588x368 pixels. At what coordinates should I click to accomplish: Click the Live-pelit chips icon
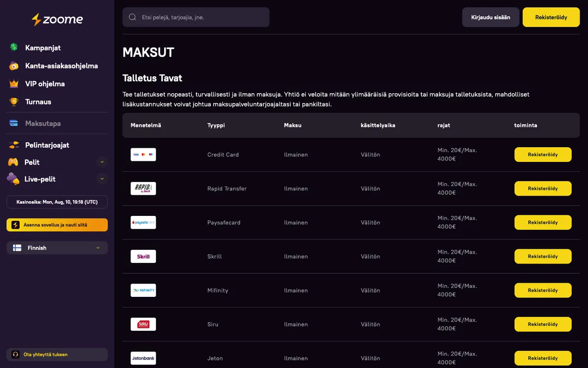(13, 179)
